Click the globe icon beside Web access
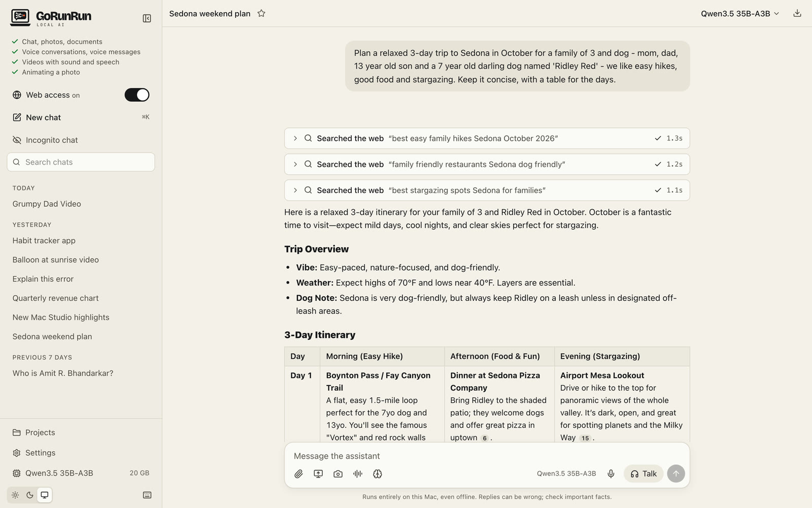 [17, 95]
